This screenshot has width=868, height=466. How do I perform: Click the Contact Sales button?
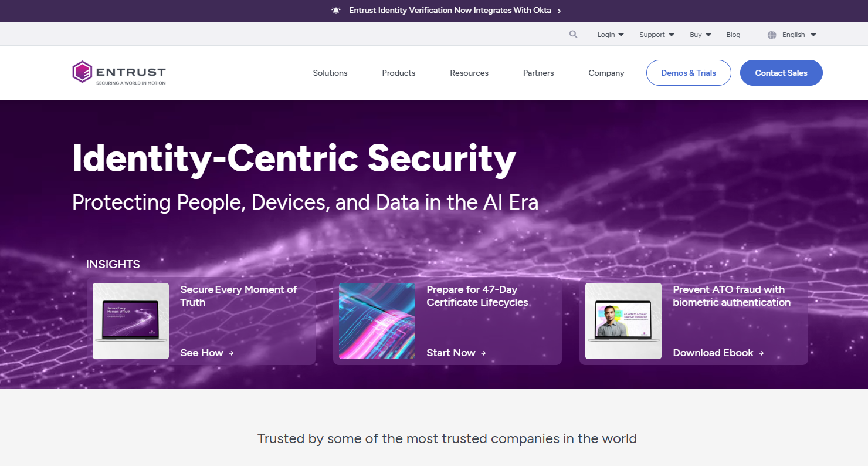coord(781,73)
